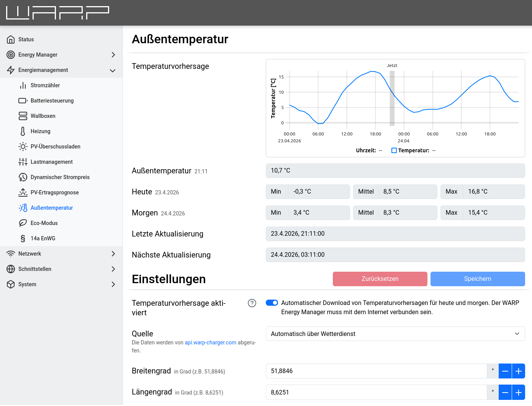
Task: Click the WARP logo in header
Action: pyautogui.click(x=58, y=13)
